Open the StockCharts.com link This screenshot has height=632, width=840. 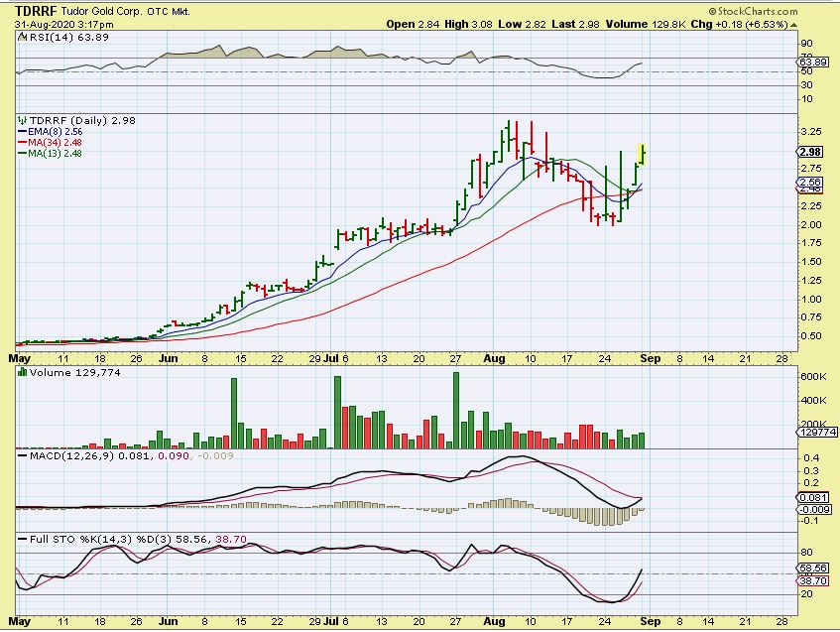[758, 11]
